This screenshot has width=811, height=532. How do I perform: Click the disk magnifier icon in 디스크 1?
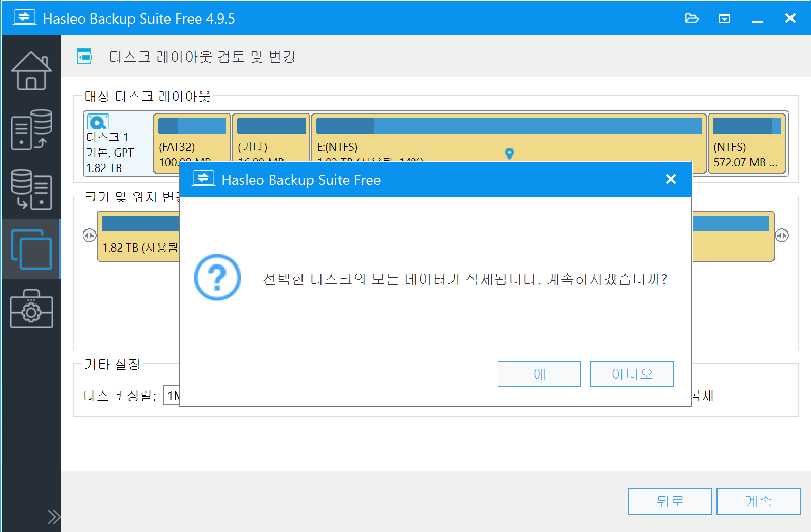tap(98, 122)
